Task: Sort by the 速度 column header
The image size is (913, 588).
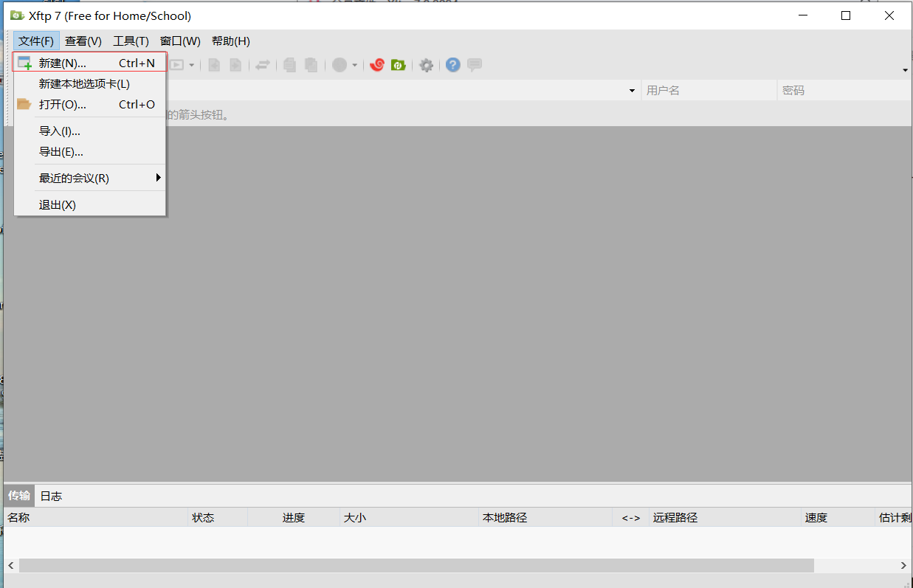Action: pyautogui.click(x=838, y=518)
